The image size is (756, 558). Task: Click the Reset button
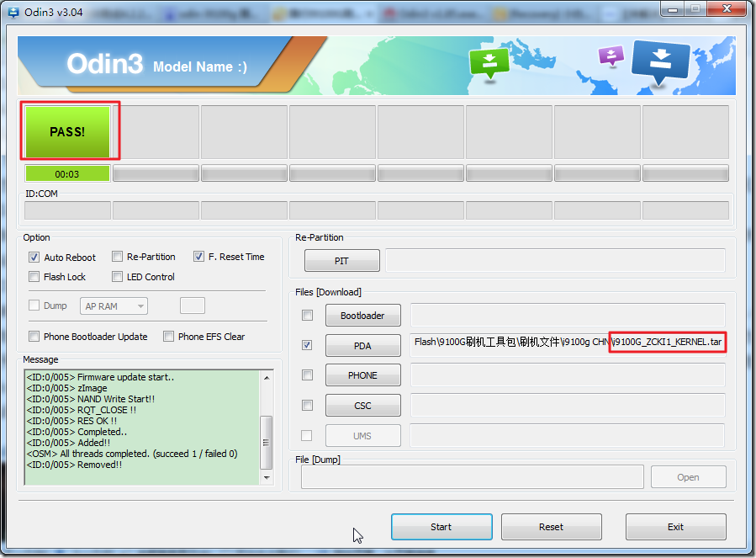[551, 527]
